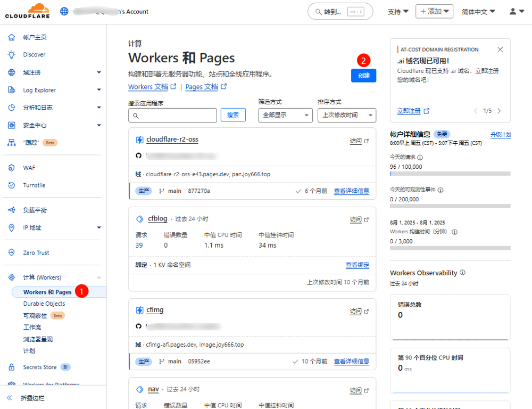Click the Zero Trust sidebar icon
Image resolution: width=532 pixels, height=409 pixels.
(x=12, y=253)
